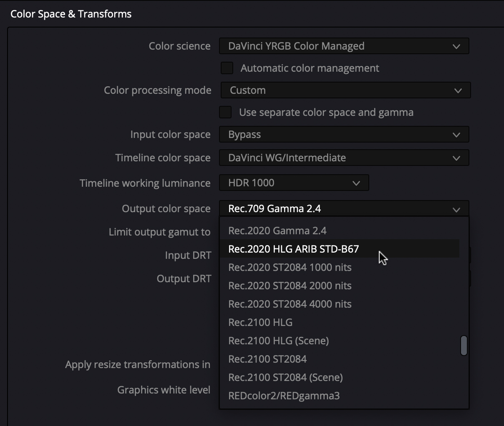Click the Graphics white level label

tap(164, 390)
